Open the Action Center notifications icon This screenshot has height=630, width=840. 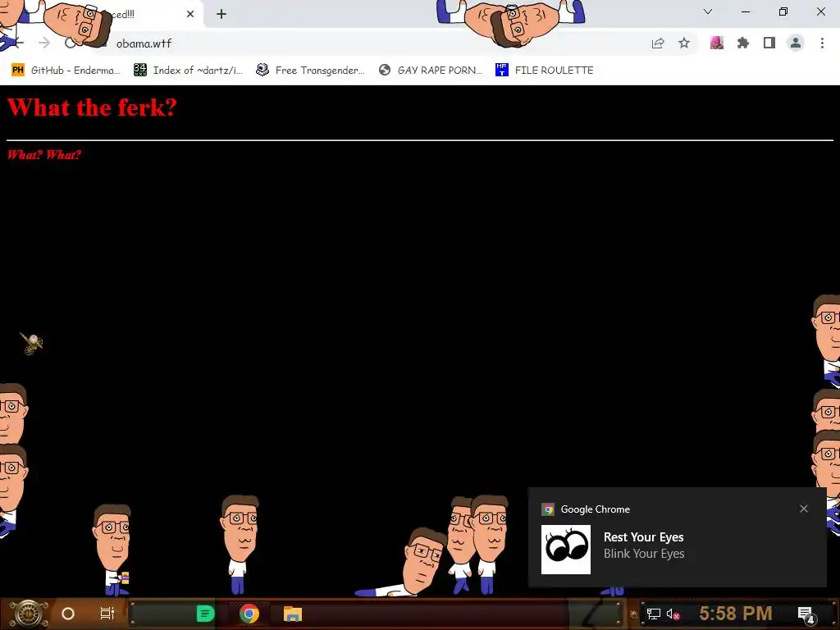pos(806,614)
